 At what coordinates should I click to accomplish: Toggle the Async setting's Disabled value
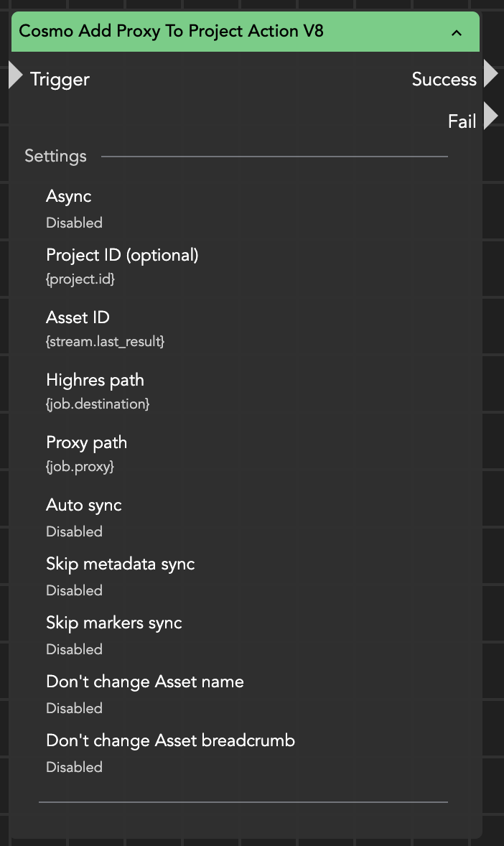click(x=74, y=223)
